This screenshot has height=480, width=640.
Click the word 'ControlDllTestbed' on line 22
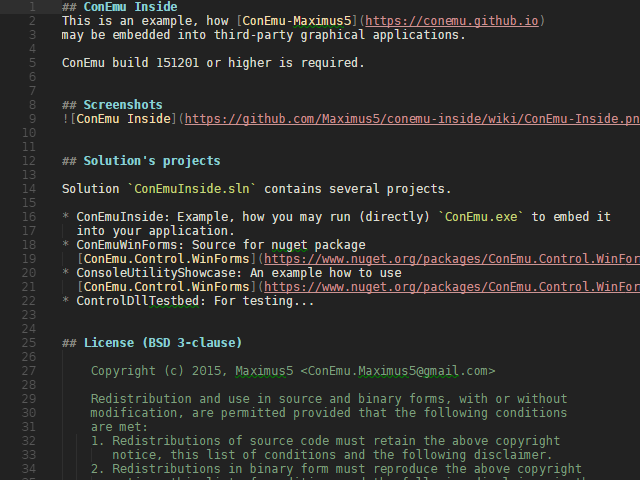pyautogui.click(x=138, y=301)
